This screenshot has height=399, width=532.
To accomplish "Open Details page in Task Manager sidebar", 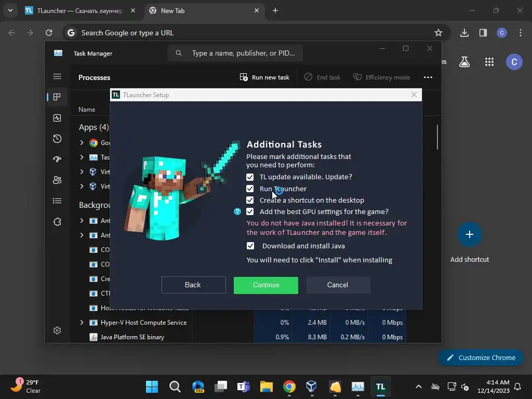I will tap(57, 201).
